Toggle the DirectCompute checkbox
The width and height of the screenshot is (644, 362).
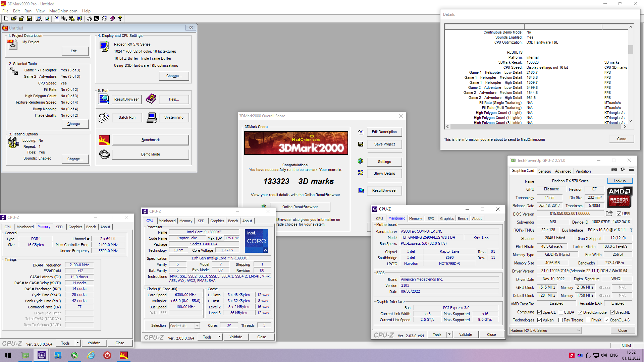[x=580, y=312]
